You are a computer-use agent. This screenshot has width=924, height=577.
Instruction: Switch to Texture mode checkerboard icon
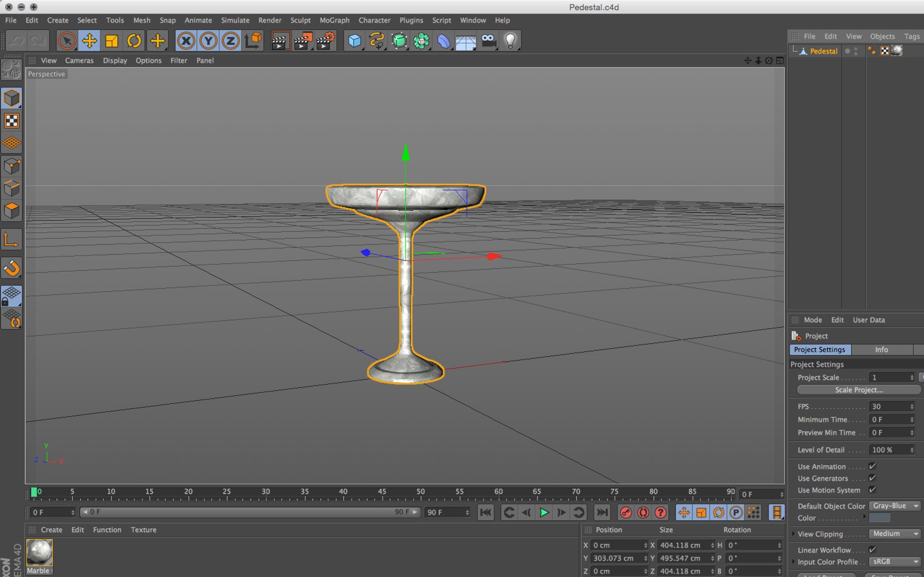12,121
